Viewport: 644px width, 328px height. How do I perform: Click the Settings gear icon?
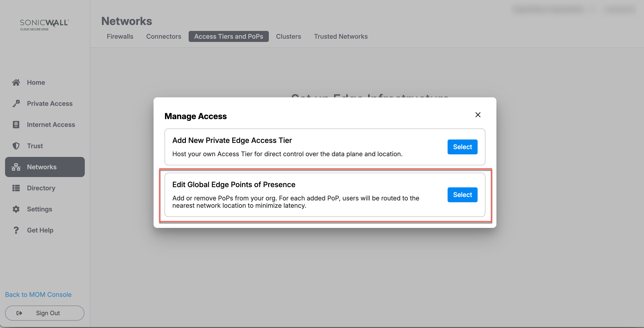(x=16, y=209)
